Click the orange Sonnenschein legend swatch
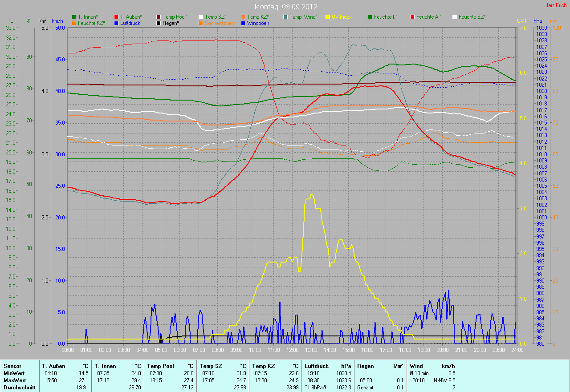This screenshot has height=392, width=570. (201, 23)
